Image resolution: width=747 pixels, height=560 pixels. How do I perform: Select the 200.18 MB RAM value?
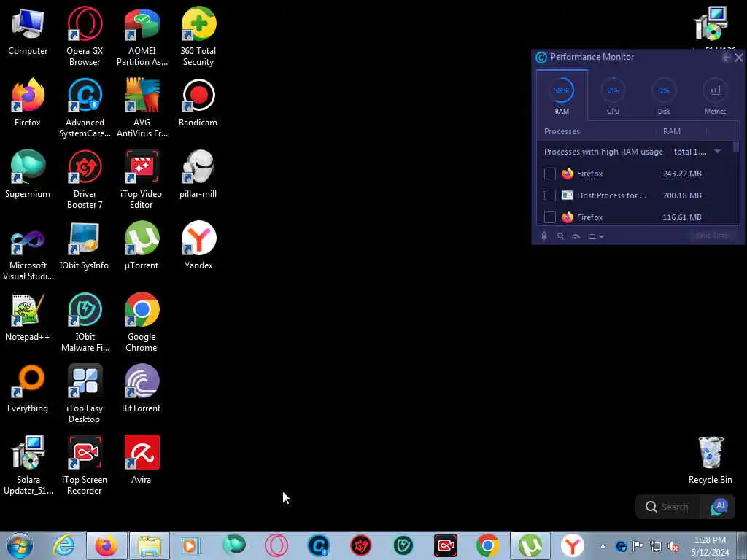682,195
